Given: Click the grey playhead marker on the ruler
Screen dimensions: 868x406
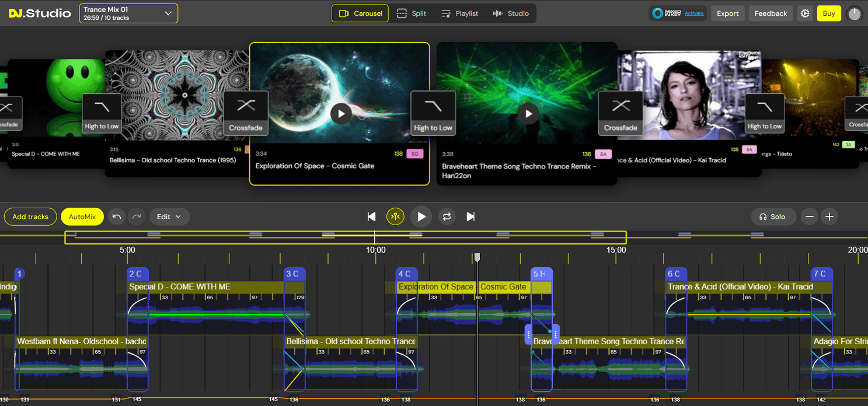Looking at the screenshot, I should click(x=477, y=257).
